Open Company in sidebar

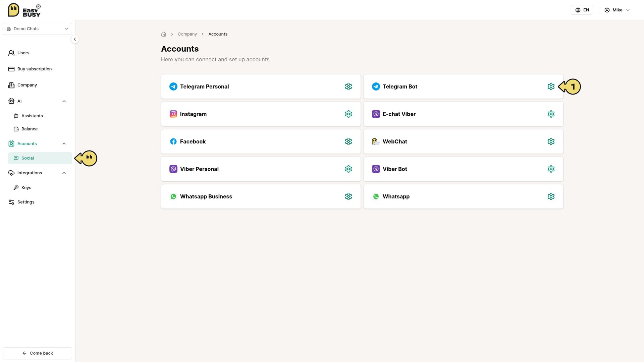click(38, 85)
